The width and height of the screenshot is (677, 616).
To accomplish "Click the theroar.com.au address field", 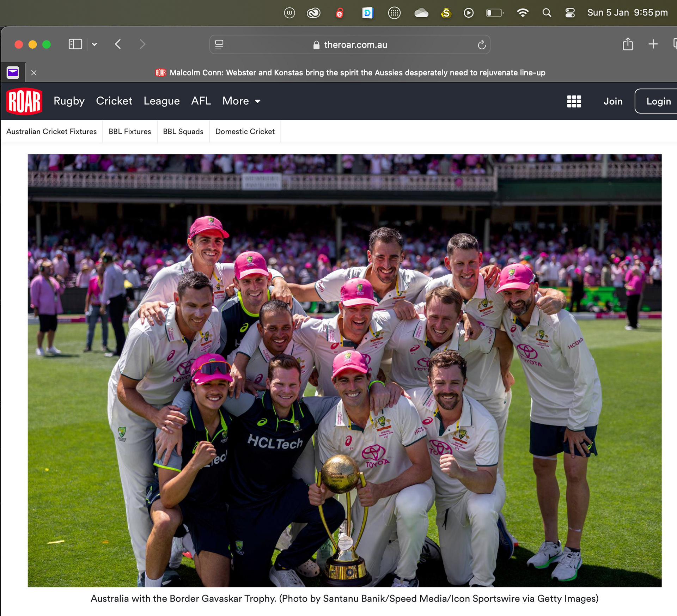I will point(355,45).
